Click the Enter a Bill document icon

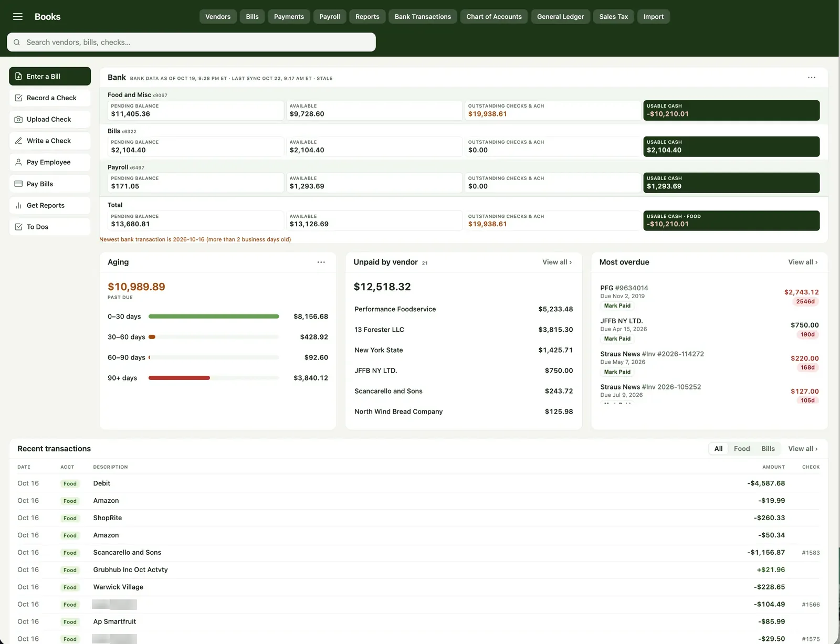click(x=18, y=76)
